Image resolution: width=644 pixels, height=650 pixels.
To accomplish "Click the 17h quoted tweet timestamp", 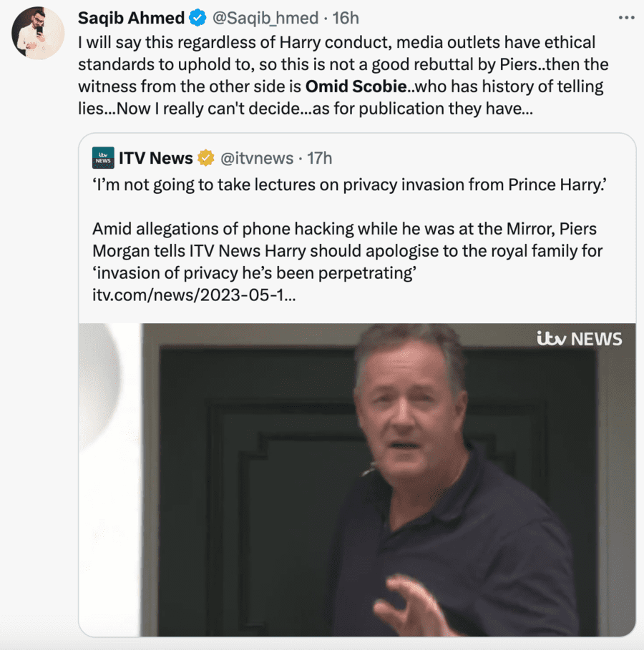I will coord(320,158).
